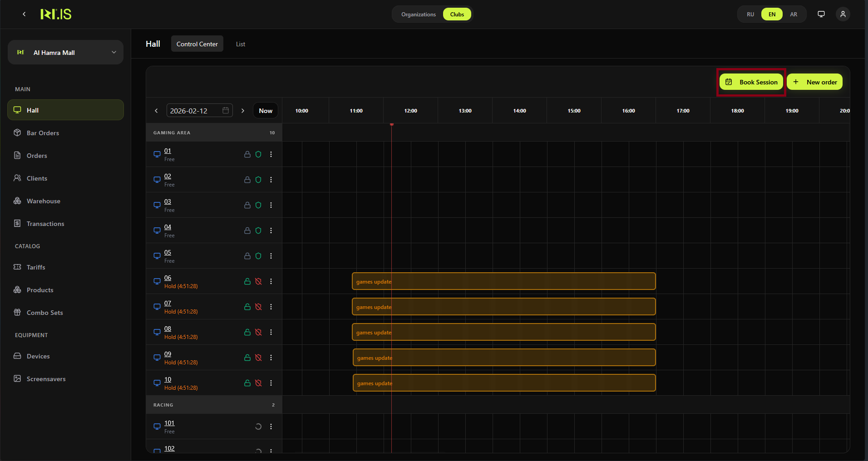Switch language to RU

[750, 15]
